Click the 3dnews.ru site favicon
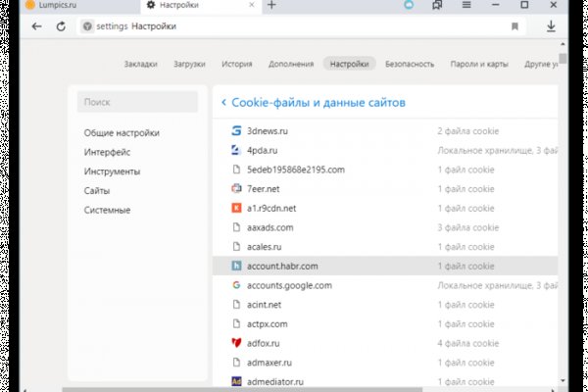This screenshot has width=588, height=392. 235,130
